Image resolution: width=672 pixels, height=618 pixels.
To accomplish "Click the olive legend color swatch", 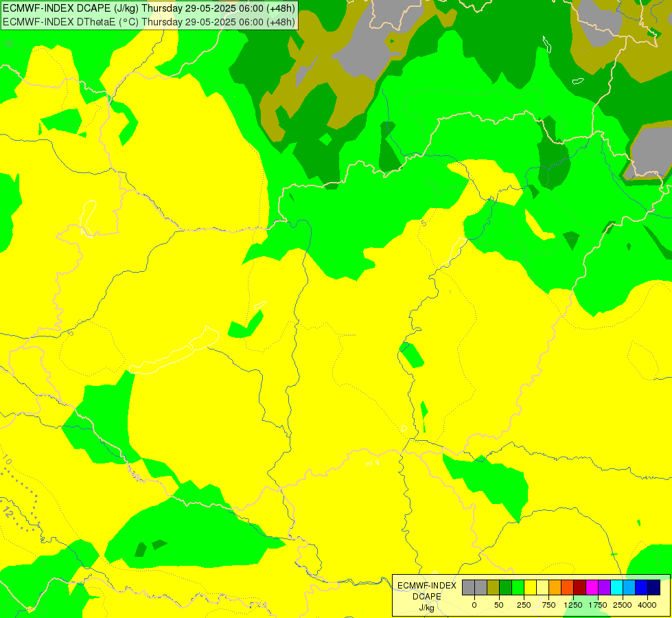I will click(x=494, y=587).
